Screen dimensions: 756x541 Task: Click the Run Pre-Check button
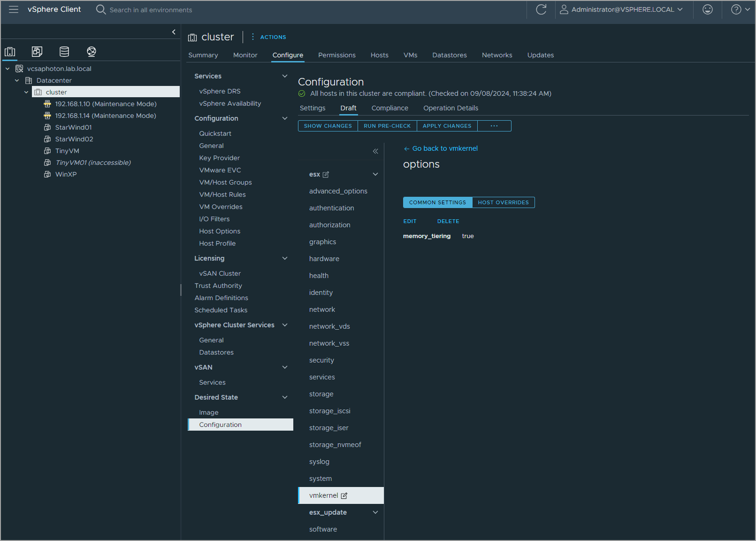(387, 126)
